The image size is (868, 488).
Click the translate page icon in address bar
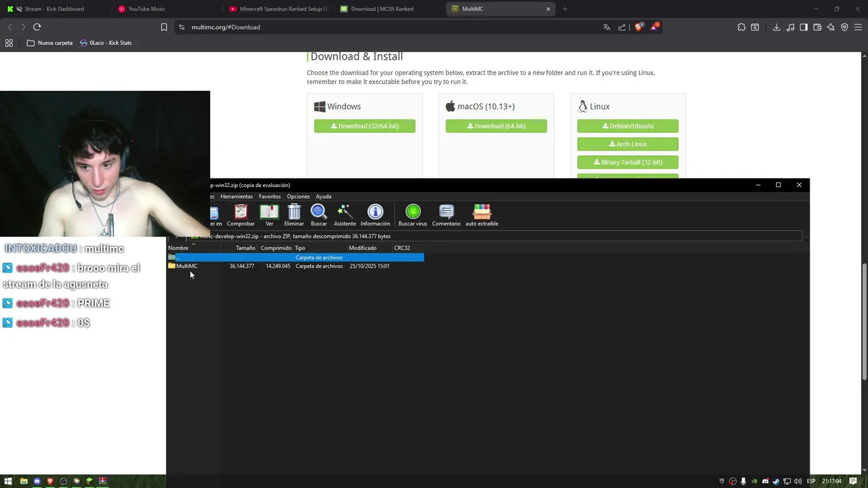[x=606, y=27]
